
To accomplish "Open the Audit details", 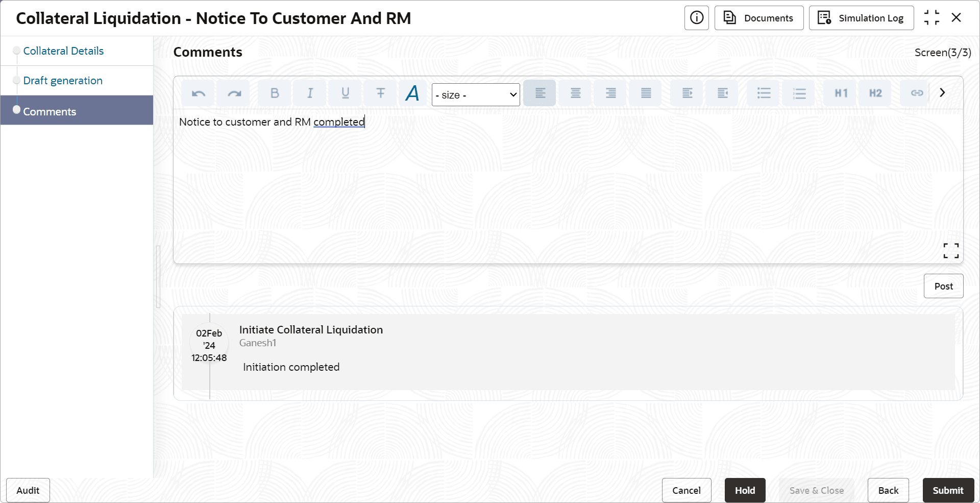I will pyautogui.click(x=28, y=490).
